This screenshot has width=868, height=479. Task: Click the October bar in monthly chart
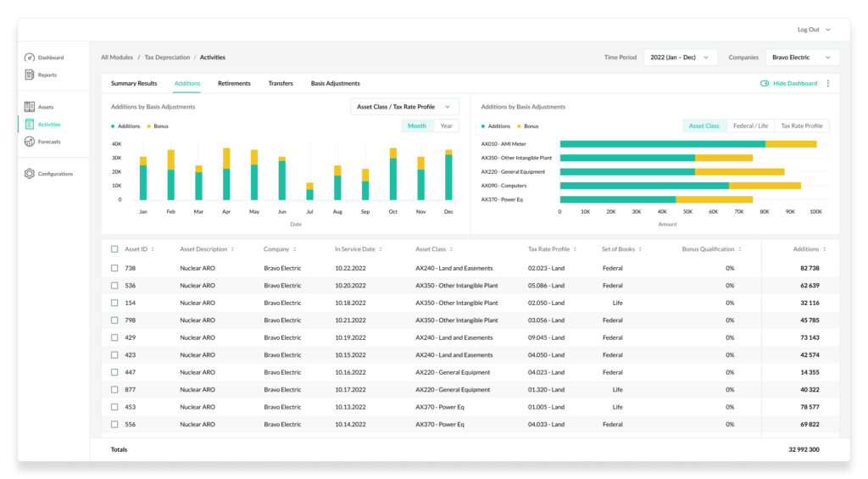pos(393,174)
